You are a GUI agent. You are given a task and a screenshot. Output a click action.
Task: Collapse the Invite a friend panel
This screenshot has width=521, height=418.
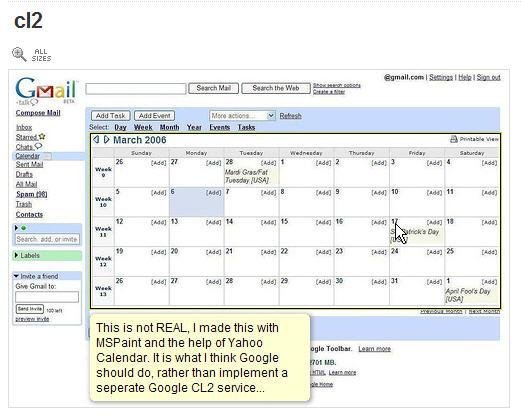coord(16,276)
